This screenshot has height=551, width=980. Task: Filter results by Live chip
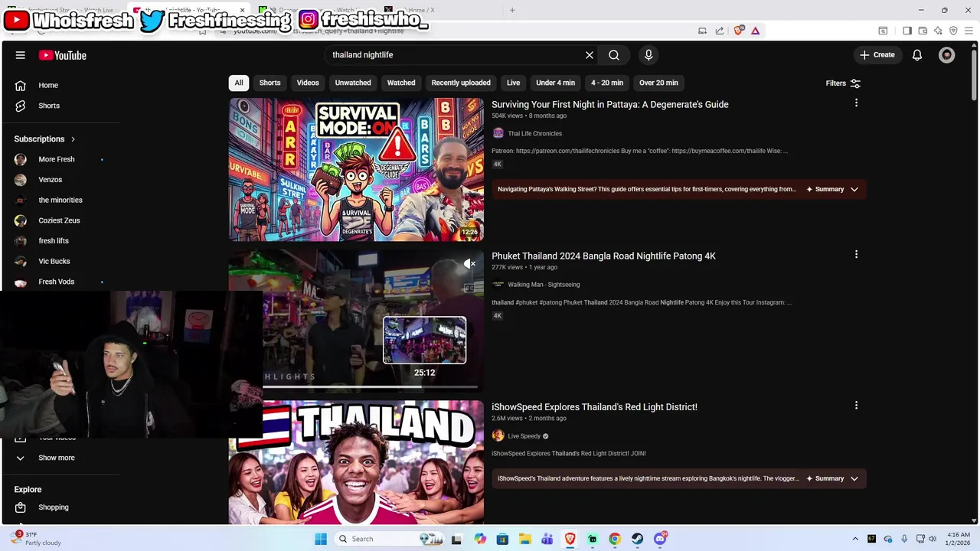(513, 83)
